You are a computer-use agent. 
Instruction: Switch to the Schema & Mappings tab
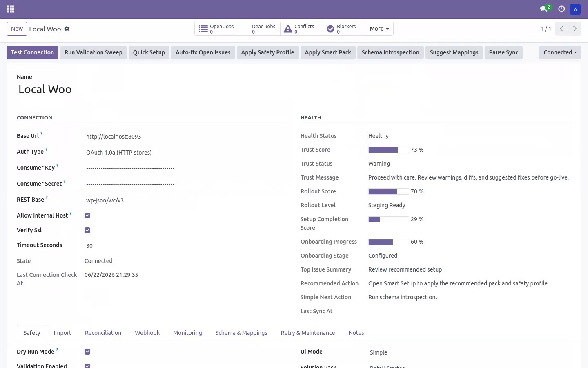(x=241, y=333)
